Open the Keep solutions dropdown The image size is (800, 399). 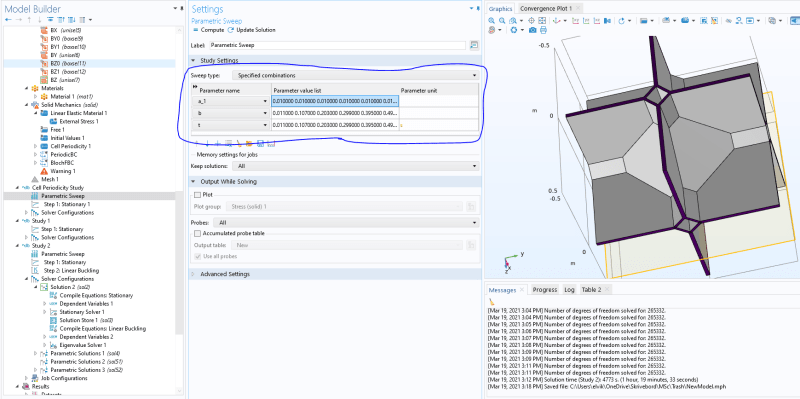[355, 166]
